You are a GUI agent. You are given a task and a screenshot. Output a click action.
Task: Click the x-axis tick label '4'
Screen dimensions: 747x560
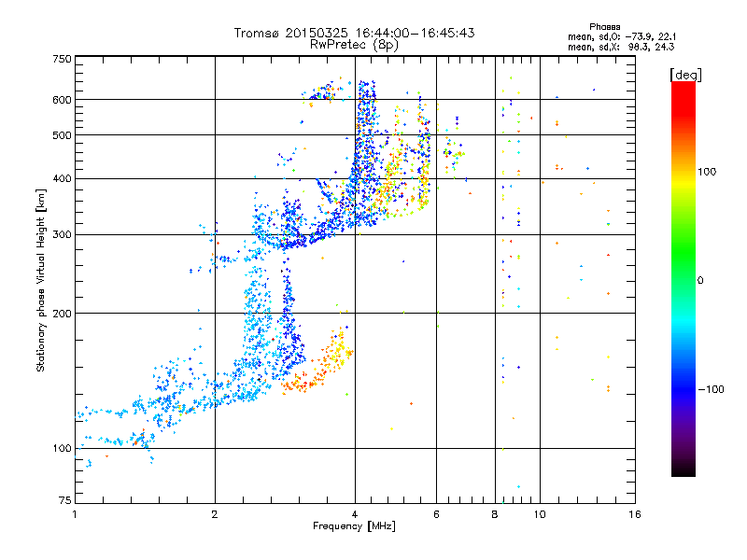point(355,514)
